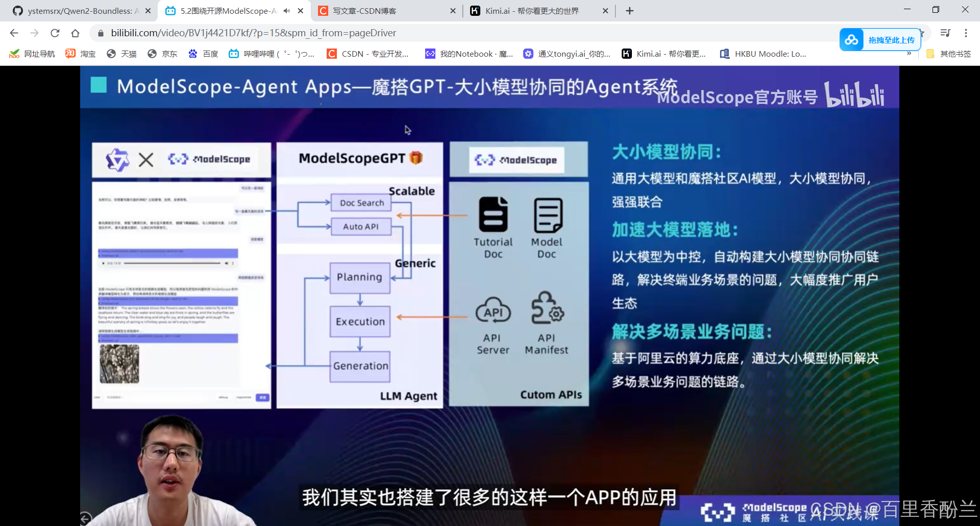Go back to the previous page
Image resolution: width=980 pixels, height=526 pixels.
(14, 33)
